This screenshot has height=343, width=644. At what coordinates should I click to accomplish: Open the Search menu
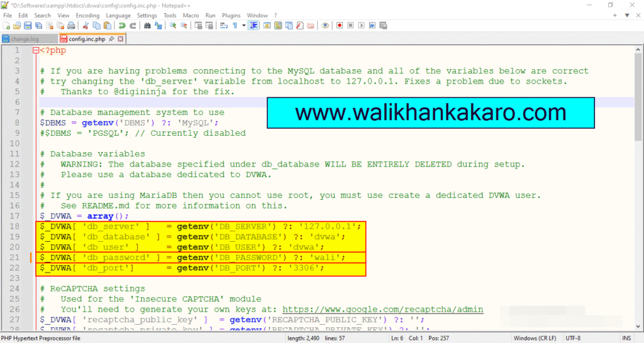click(x=42, y=15)
